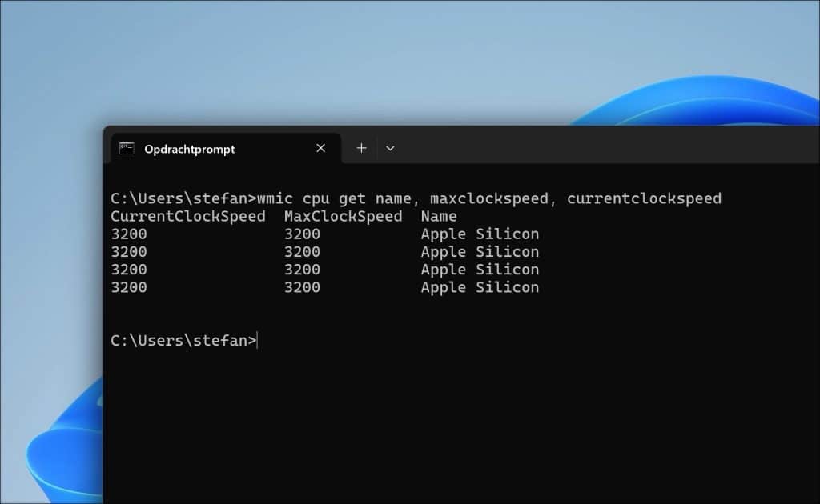Click the CurrentClockSpeed column header
Viewport: 820px width, 504px height.
pos(187,216)
